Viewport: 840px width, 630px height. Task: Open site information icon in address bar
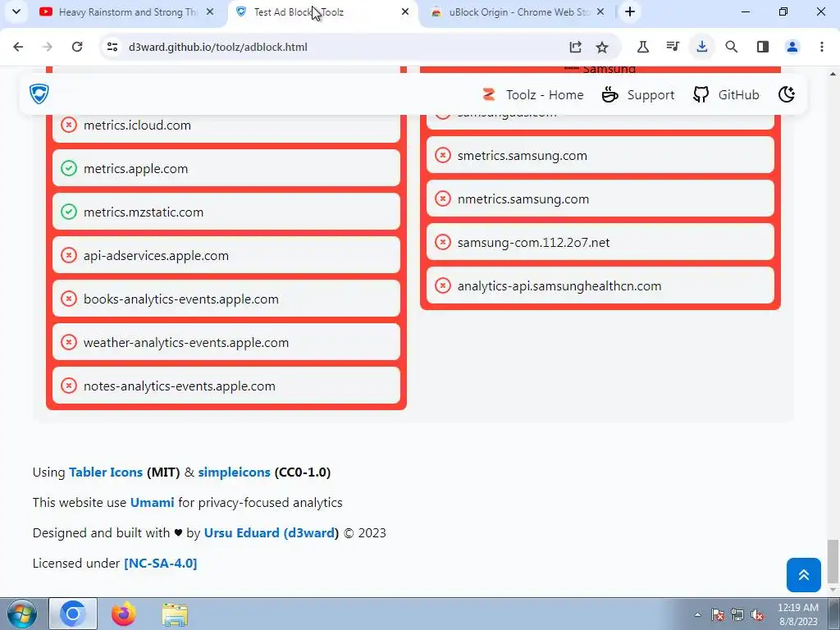[x=112, y=47]
